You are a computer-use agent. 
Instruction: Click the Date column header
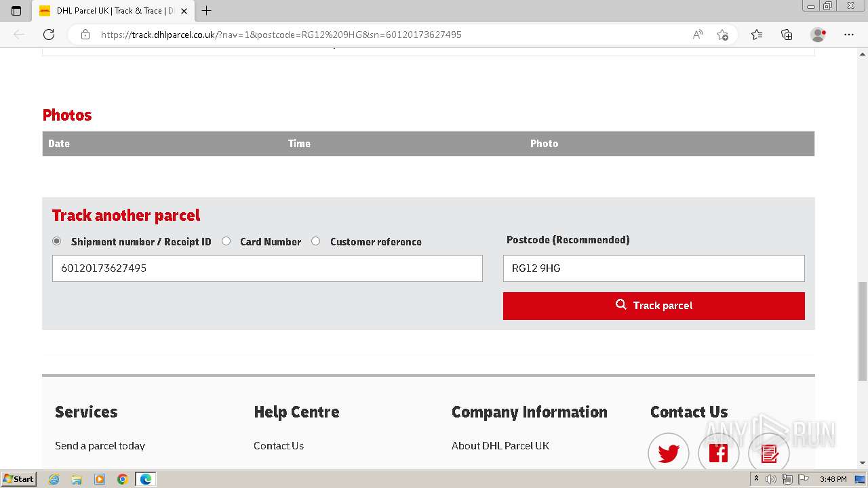[59, 144]
